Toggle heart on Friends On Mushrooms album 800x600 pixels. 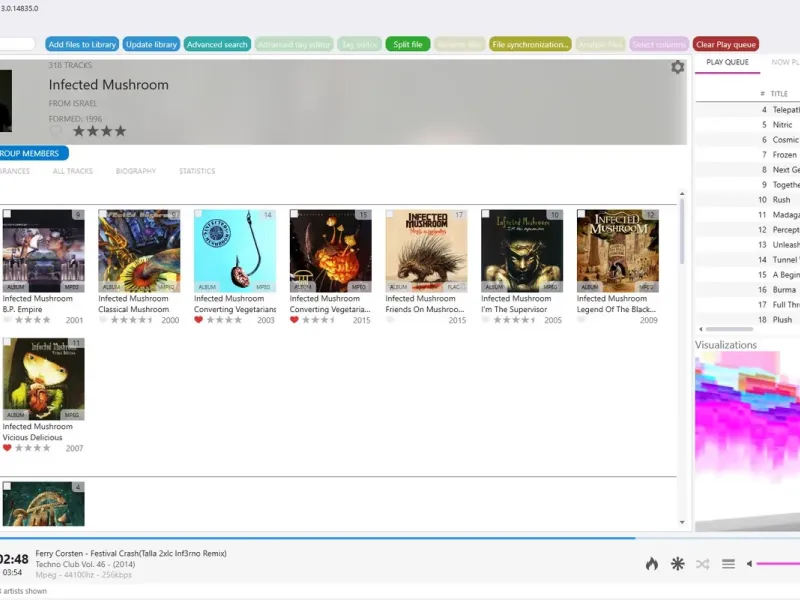tap(390, 320)
